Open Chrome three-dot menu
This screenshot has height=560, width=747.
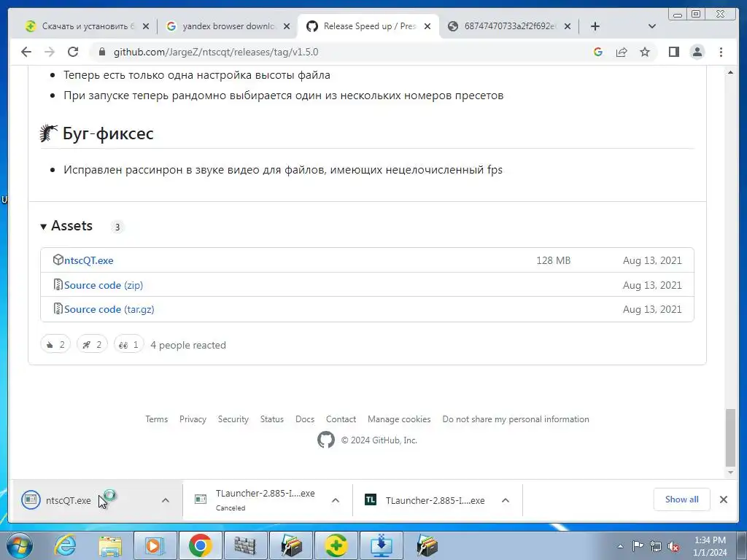point(721,52)
